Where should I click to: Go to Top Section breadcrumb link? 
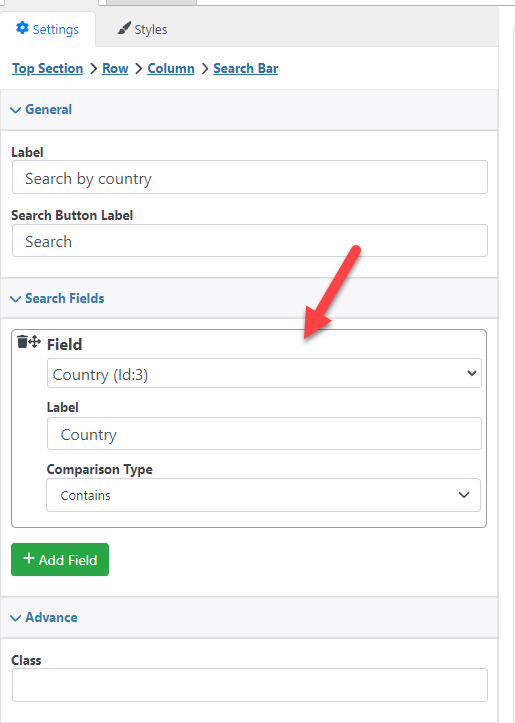47,68
